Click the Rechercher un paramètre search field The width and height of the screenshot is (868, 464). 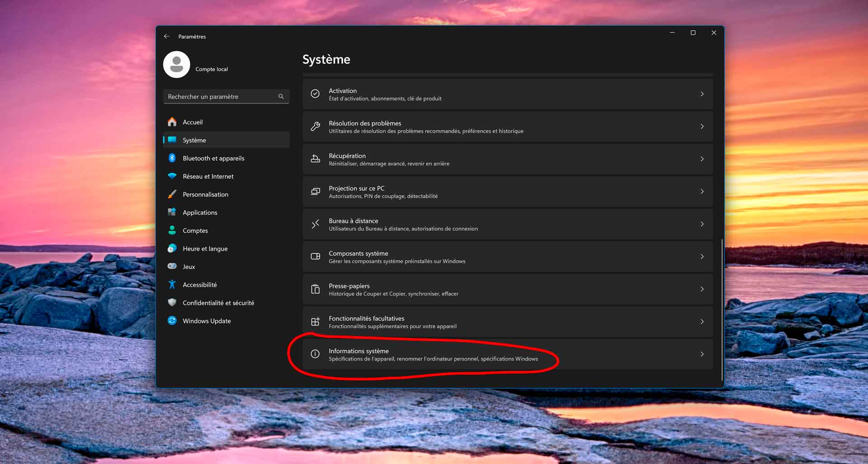(x=226, y=96)
